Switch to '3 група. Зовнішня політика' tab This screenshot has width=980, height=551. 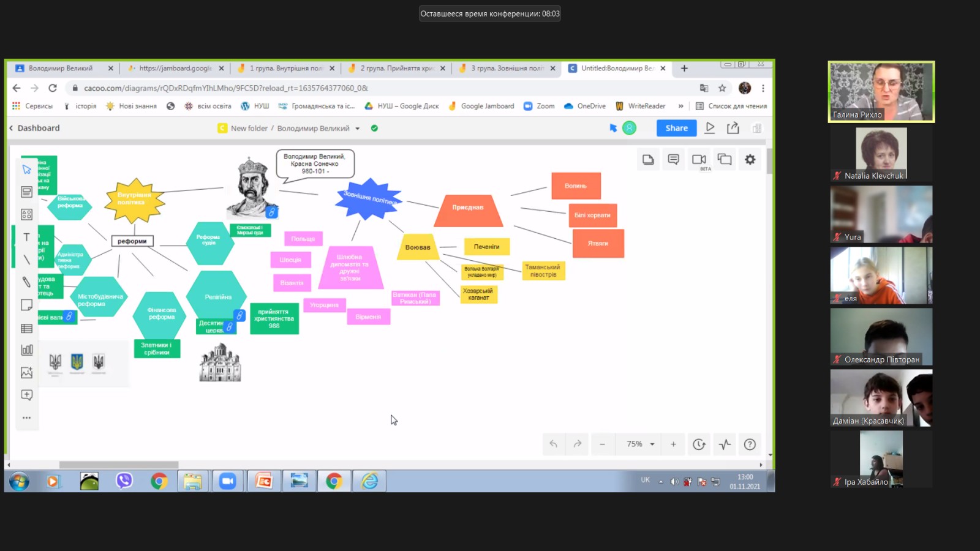(x=507, y=69)
